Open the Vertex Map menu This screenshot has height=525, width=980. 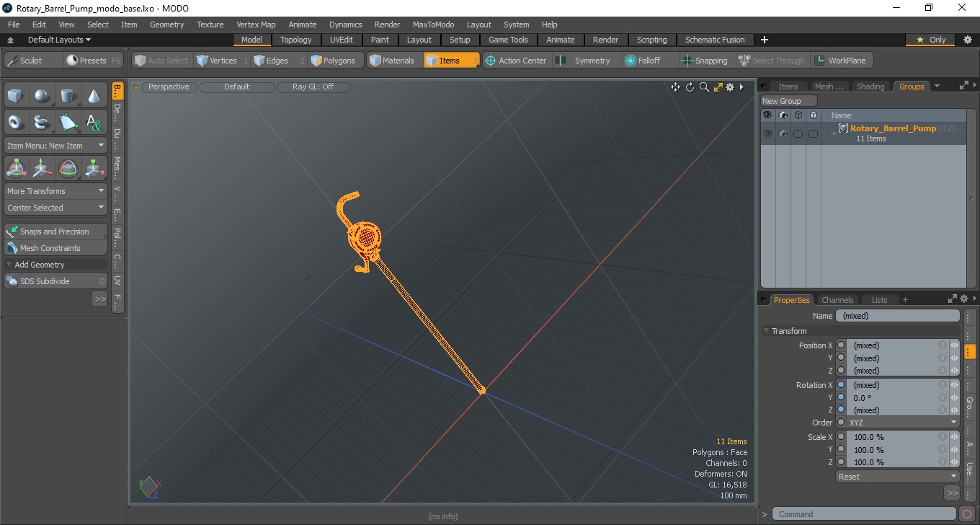click(256, 25)
